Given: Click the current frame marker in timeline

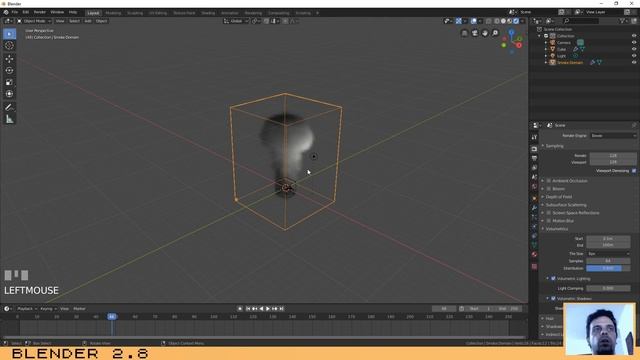Looking at the screenshot, I should click(x=112, y=317).
